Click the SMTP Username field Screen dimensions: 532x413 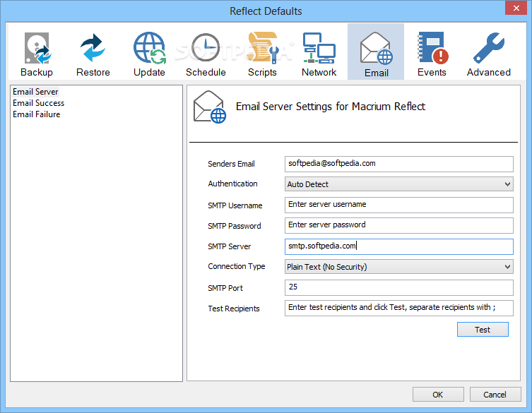pos(398,205)
